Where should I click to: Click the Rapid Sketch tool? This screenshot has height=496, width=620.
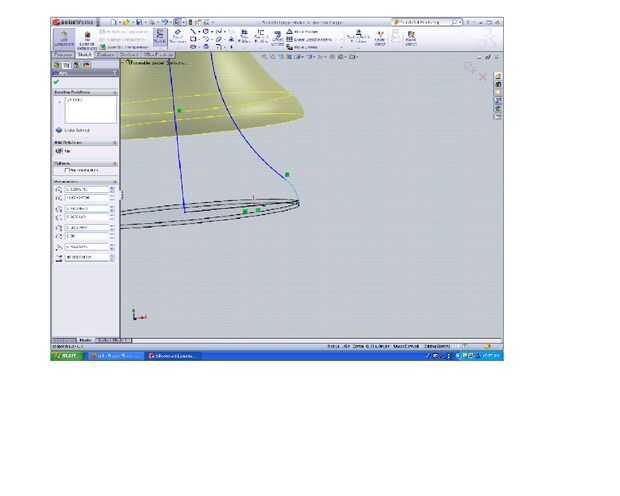tap(411, 38)
